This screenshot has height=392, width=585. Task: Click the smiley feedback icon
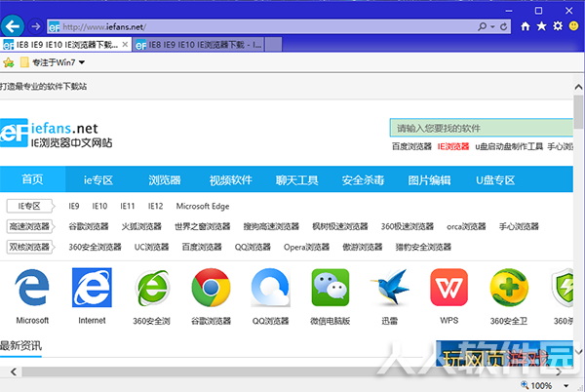[574, 26]
